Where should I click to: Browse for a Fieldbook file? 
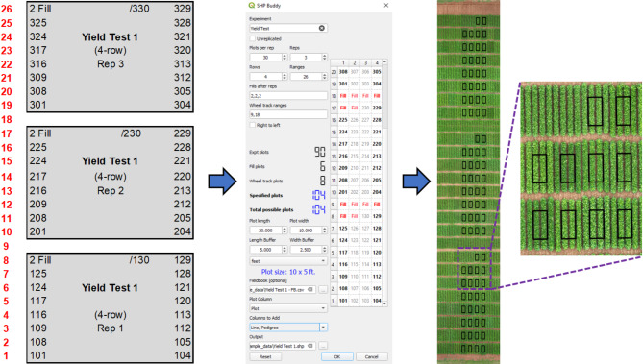tap(323, 289)
